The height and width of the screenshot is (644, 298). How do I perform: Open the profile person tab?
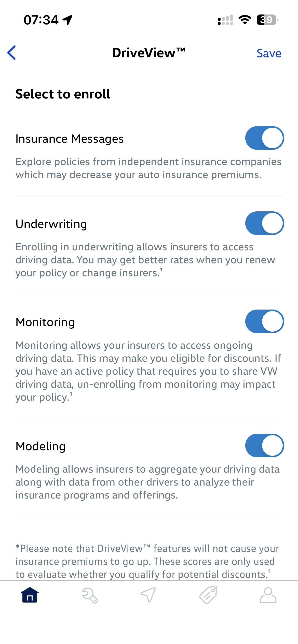coord(268,595)
